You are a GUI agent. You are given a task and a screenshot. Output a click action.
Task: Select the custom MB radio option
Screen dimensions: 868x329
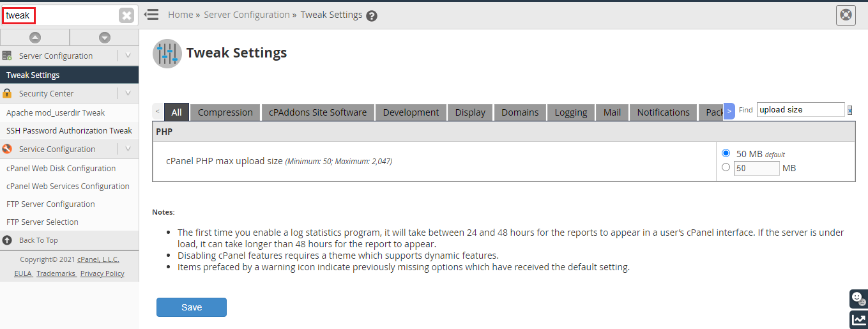[726, 167]
